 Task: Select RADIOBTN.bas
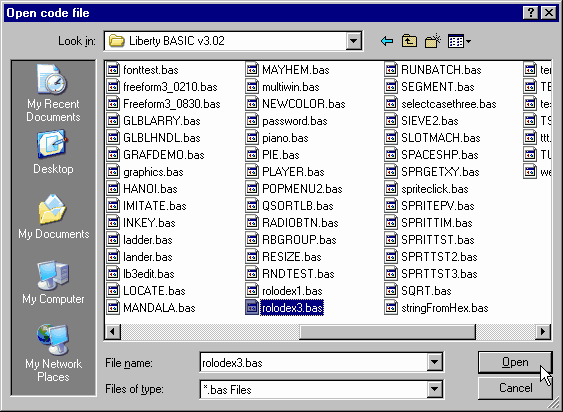pos(300,223)
